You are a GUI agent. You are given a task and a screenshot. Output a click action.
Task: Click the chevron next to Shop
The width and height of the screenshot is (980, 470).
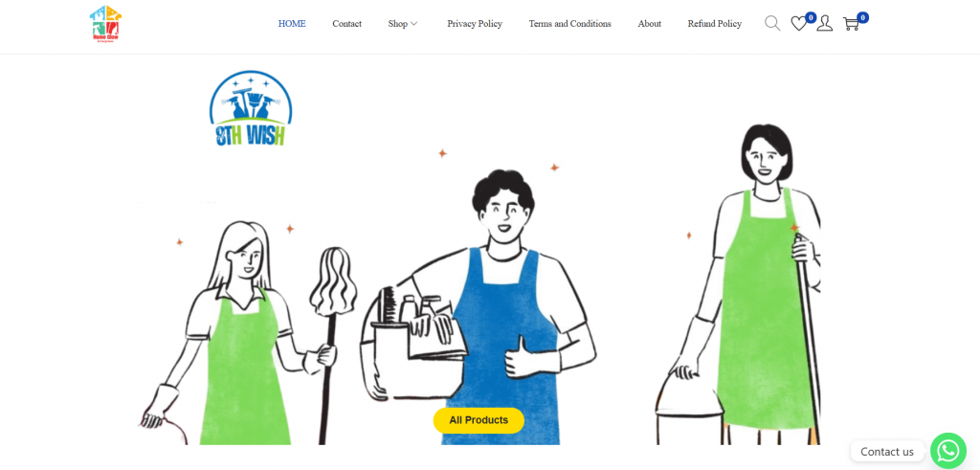point(413,24)
